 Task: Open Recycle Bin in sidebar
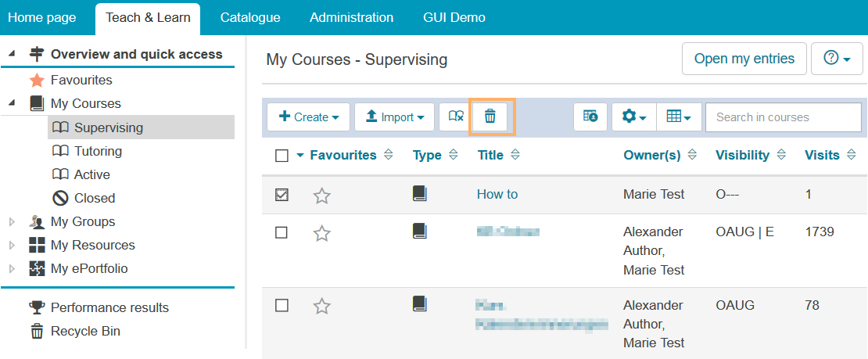click(x=84, y=331)
